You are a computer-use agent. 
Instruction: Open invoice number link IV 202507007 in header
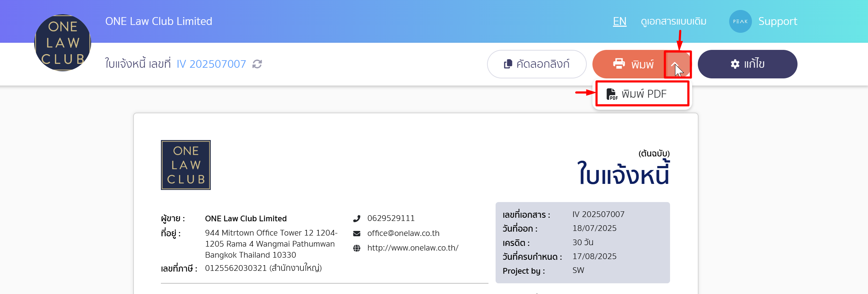pos(211,64)
